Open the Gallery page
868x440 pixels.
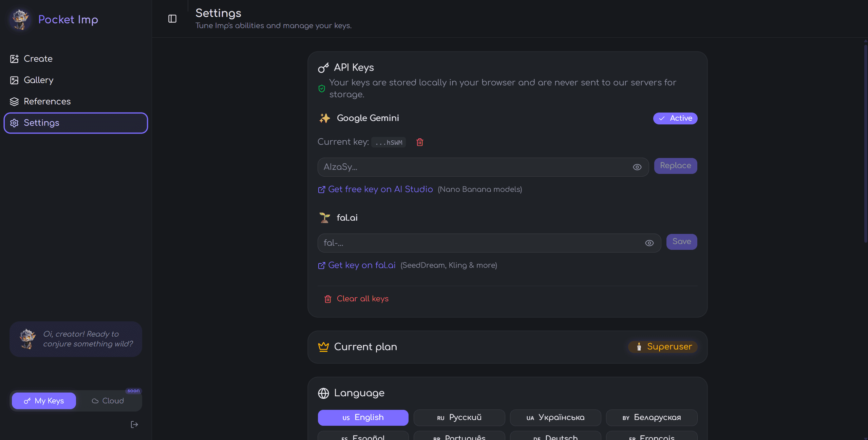tap(75, 80)
